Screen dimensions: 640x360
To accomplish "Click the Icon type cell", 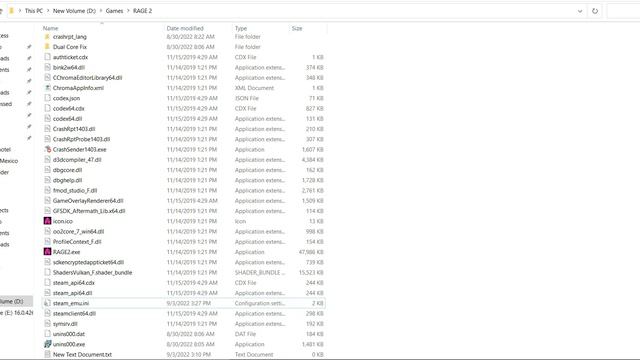I will [x=240, y=221].
